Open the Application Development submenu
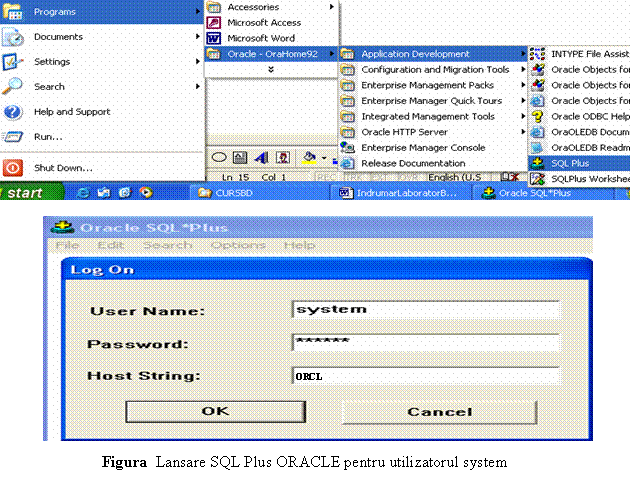630x482 pixels. [433, 54]
